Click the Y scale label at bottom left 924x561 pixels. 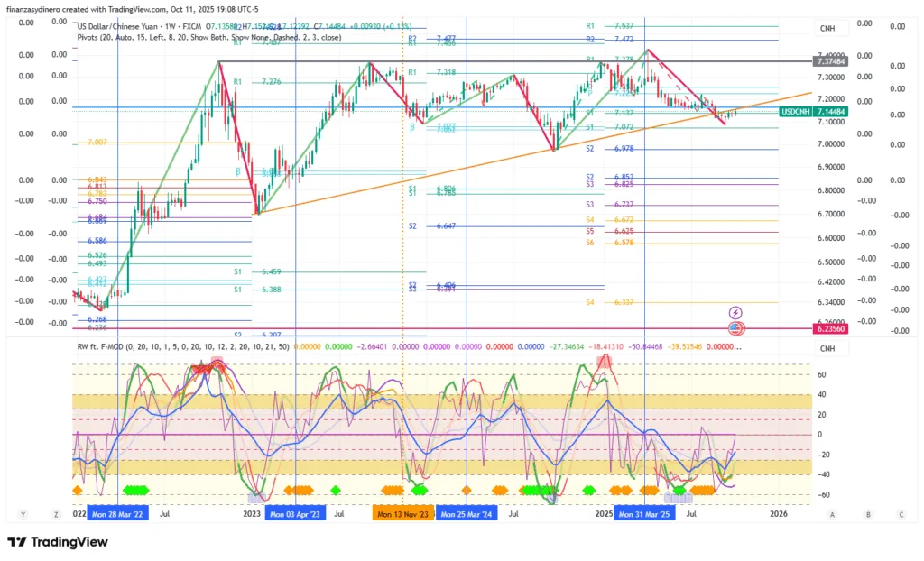click(22, 514)
